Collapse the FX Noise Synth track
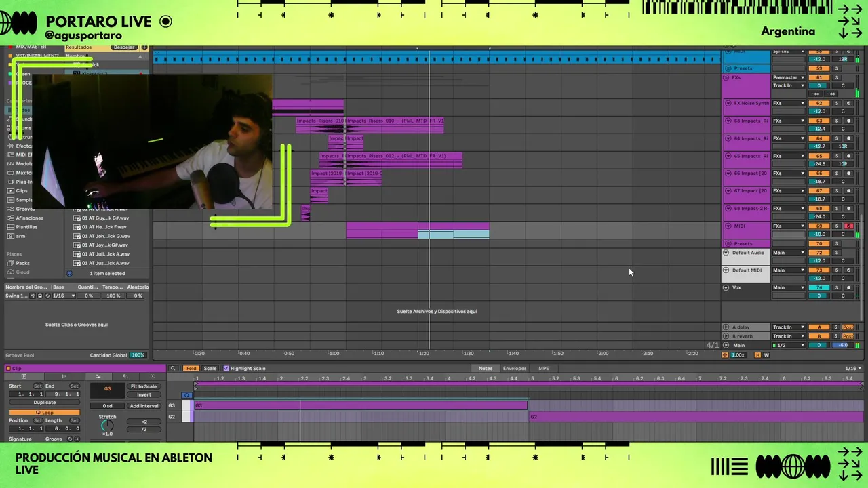The height and width of the screenshot is (488, 868). (728, 103)
